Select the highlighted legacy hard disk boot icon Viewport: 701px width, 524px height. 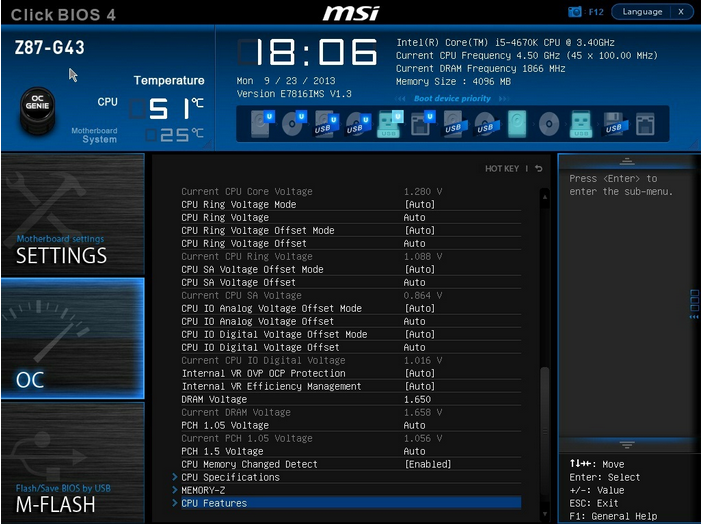pyautogui.click(x=517, y=124)
